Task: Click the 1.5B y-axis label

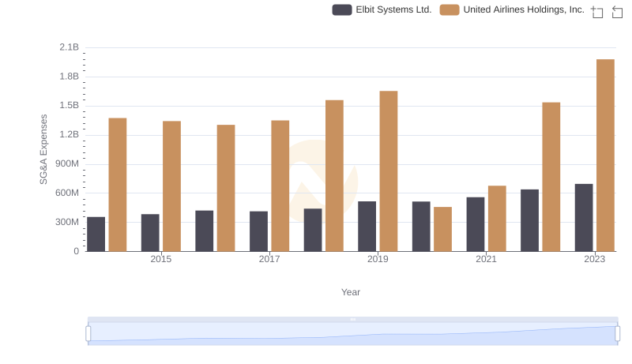Action: (x=69, y=106)
